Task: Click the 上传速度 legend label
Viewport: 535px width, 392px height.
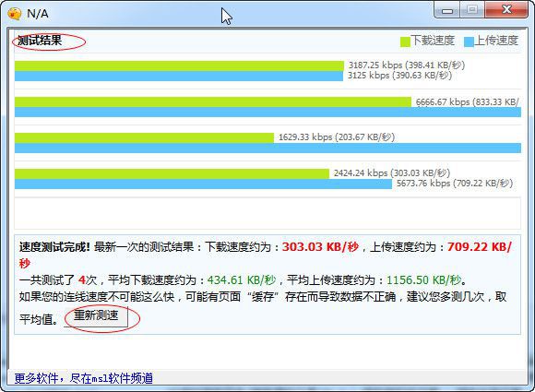Action: click(x=496, y=41)
